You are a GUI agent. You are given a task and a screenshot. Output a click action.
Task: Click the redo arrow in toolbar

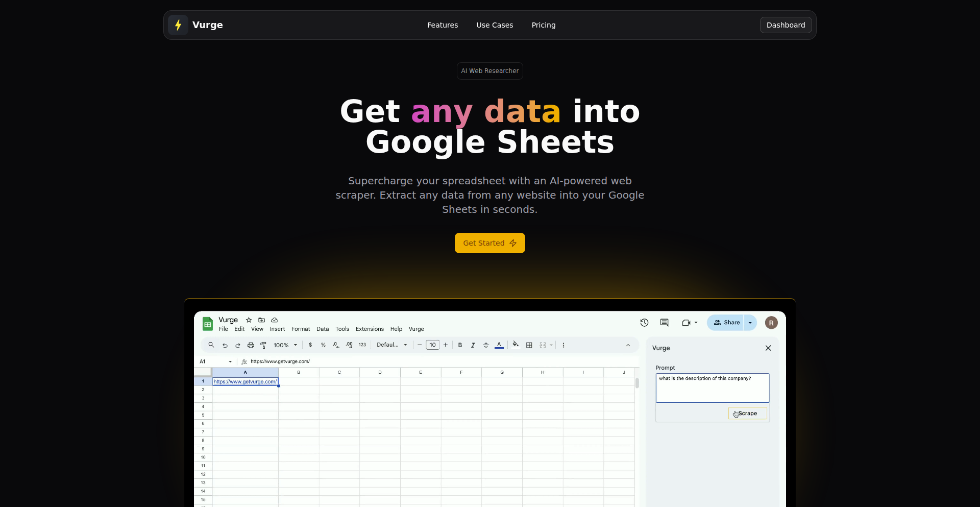pos(238,345)
